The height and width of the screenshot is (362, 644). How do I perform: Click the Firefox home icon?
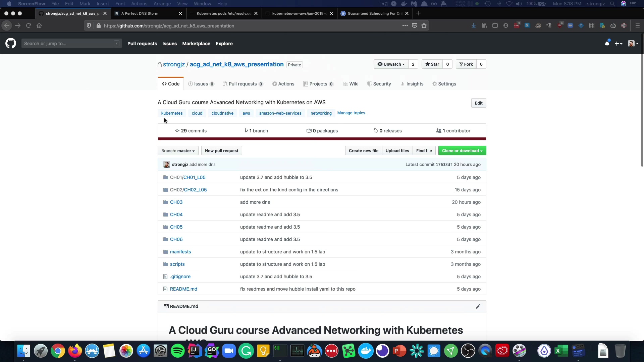tap(39, 26)
